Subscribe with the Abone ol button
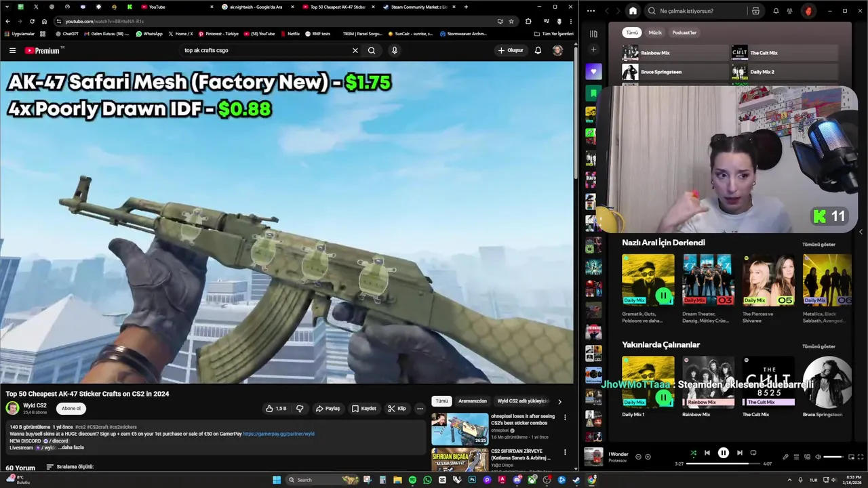The height and width of the screenshot is (488, 868). coord(71,409)
